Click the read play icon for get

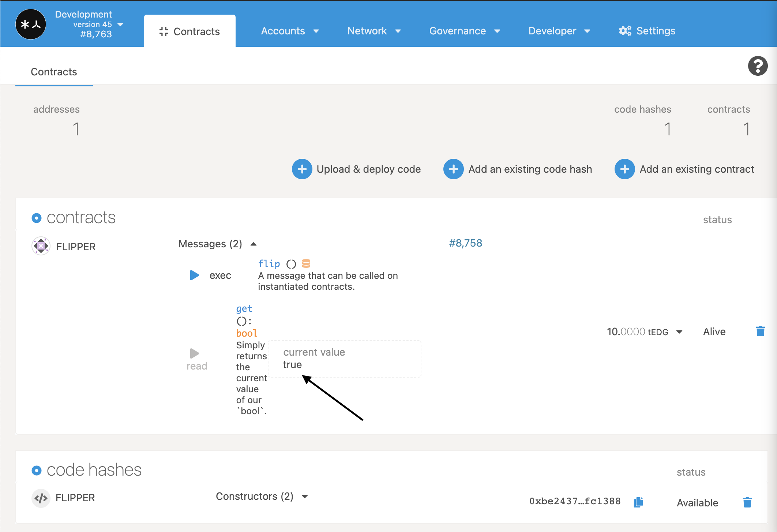pyautogui.click(x=194, y=353)
